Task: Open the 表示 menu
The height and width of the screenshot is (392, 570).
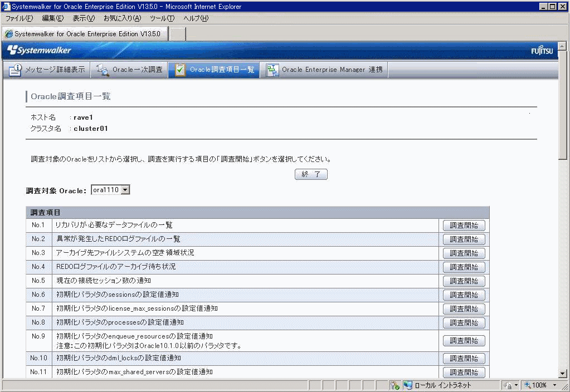Action: coord(84,18)
